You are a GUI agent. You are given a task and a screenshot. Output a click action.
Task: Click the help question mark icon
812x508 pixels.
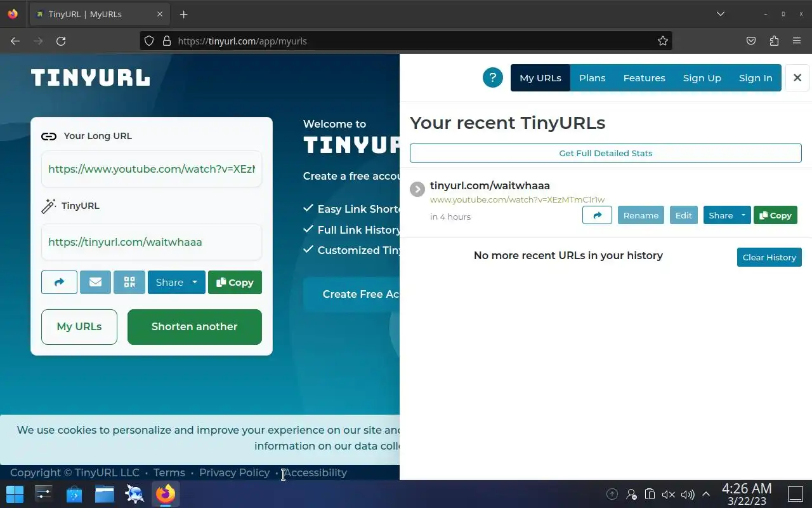[493, 77]
